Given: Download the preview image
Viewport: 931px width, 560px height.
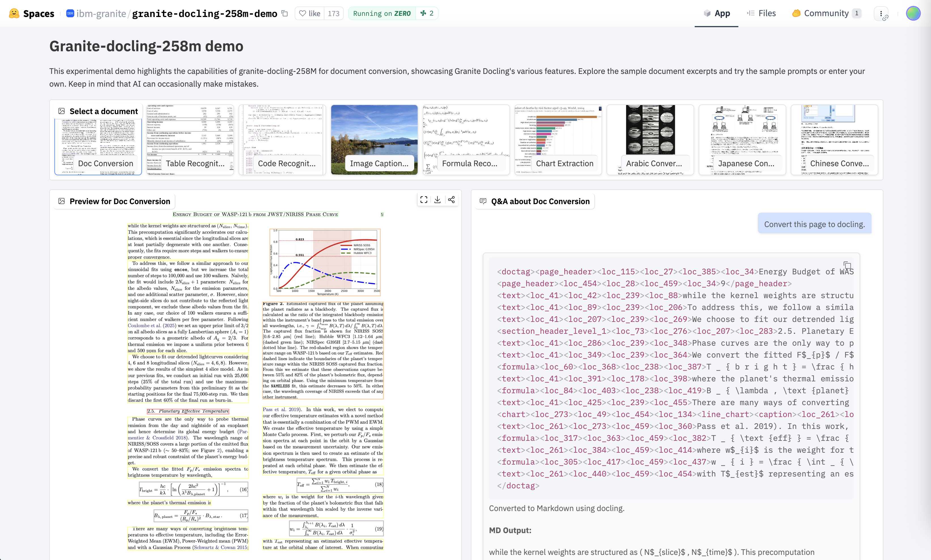Looking at the screenshot, I should [x=437, y=200].
